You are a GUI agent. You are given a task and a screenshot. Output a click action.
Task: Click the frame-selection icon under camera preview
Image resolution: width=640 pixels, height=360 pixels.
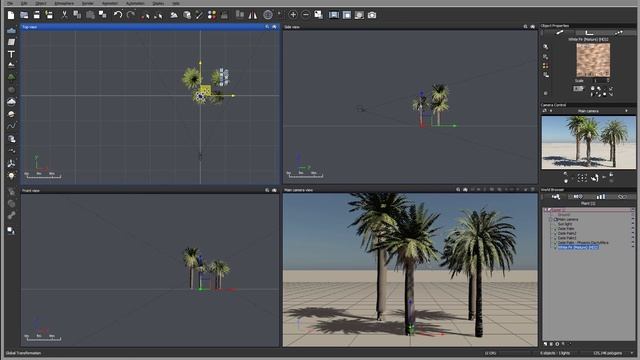[582, 178]
